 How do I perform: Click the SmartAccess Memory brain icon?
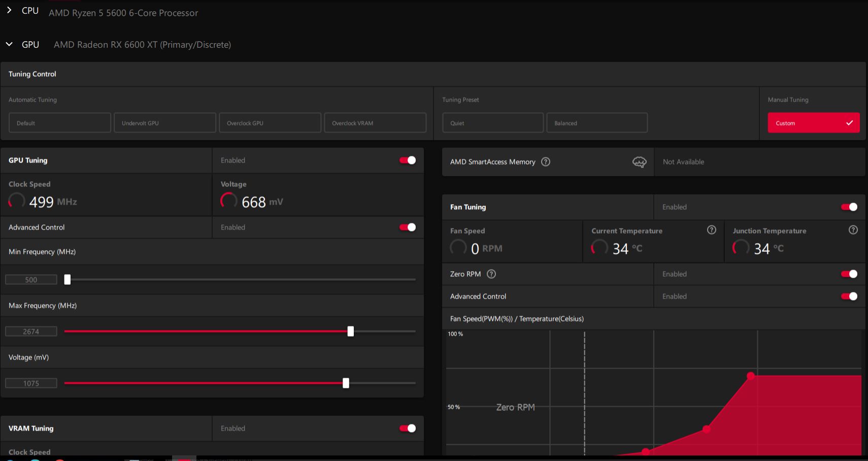[x=640, y=162]
